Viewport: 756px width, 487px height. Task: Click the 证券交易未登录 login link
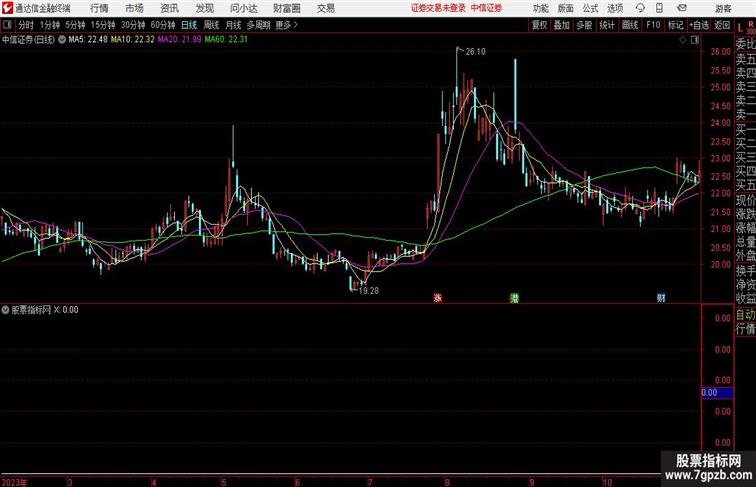click(438, 8)
